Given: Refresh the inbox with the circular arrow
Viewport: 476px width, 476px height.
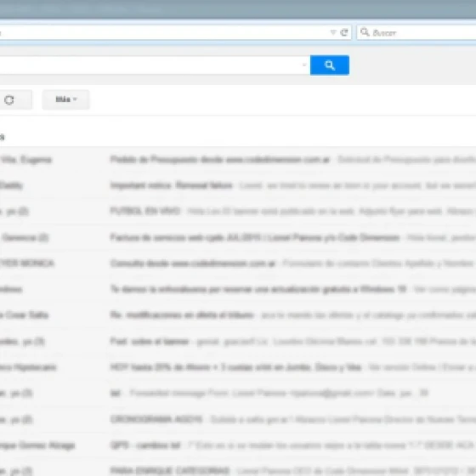Looking at the screenshot, I should tap(9, 100).
